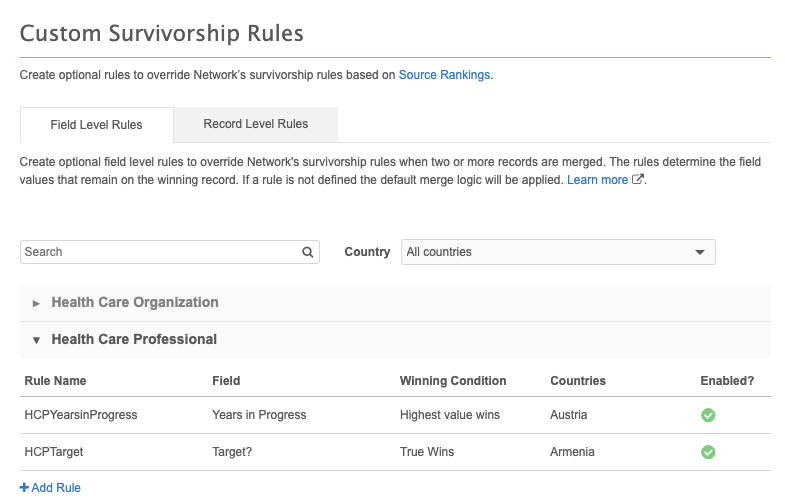Click the plus icon for Add Rule
This screenshot has width=785, height=504.
tap(25, 488)
